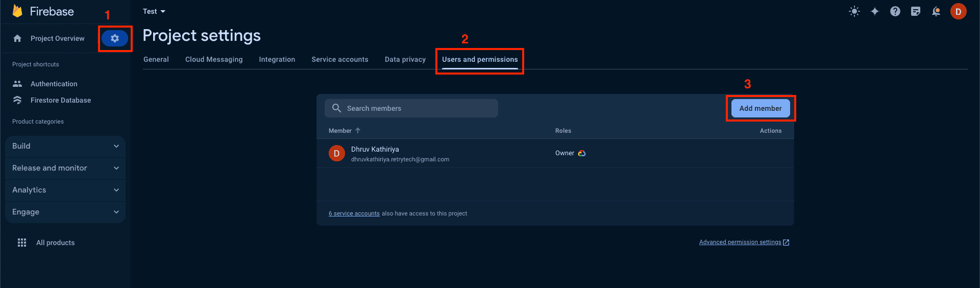Open Firestore Database from shortcuts
The width and height of the screenshot is (980, 288).
click(61, 100)
